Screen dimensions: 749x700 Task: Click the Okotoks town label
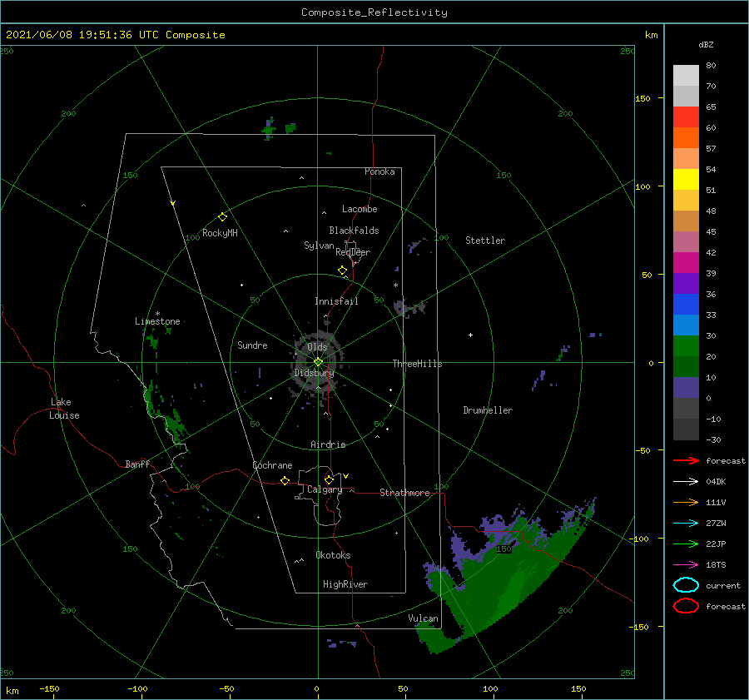[333, 555]
